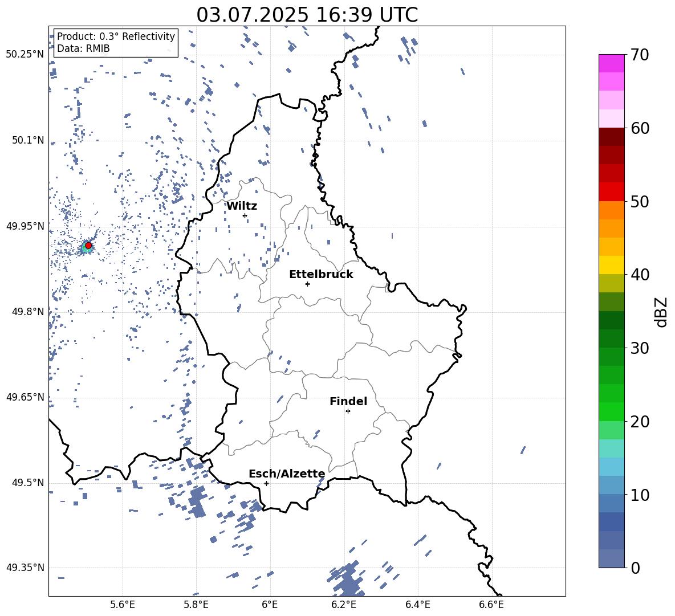
Task: Click the 49.5°N latitude label
Action: (28, 483)
